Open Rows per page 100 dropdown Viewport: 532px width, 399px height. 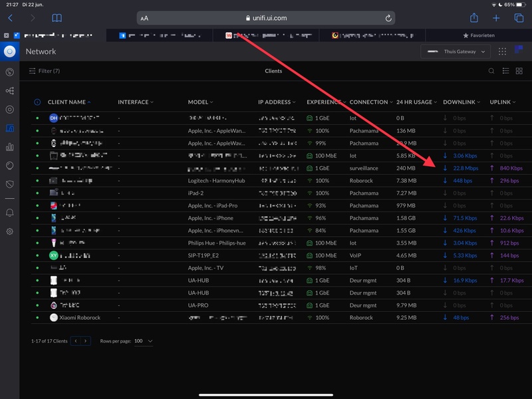pos(143,341)
